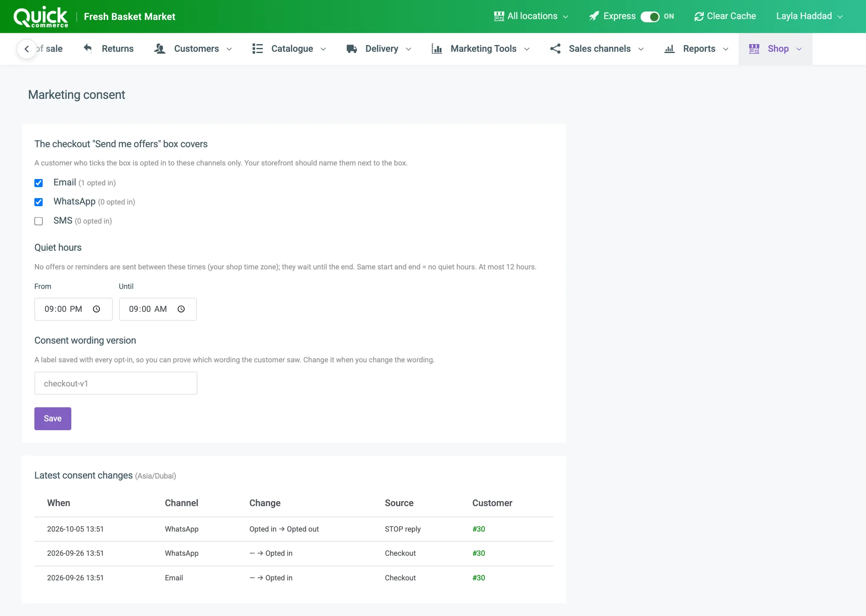The height and width of the screenshot is (616, 866).
Task: Click the 2026-10-05 13:51 timestamp
Action: pyautogui.click(x=76, y=529)
